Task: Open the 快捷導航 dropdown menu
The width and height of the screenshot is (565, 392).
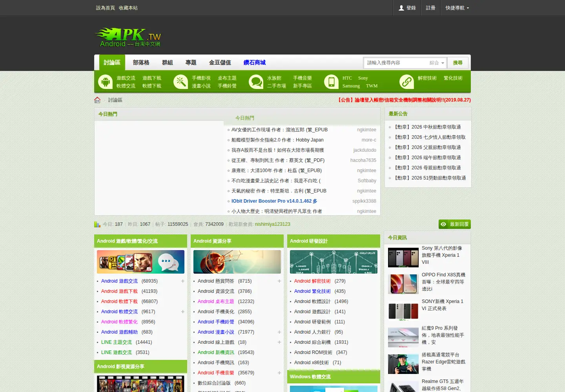Action: tap(457, 8)
